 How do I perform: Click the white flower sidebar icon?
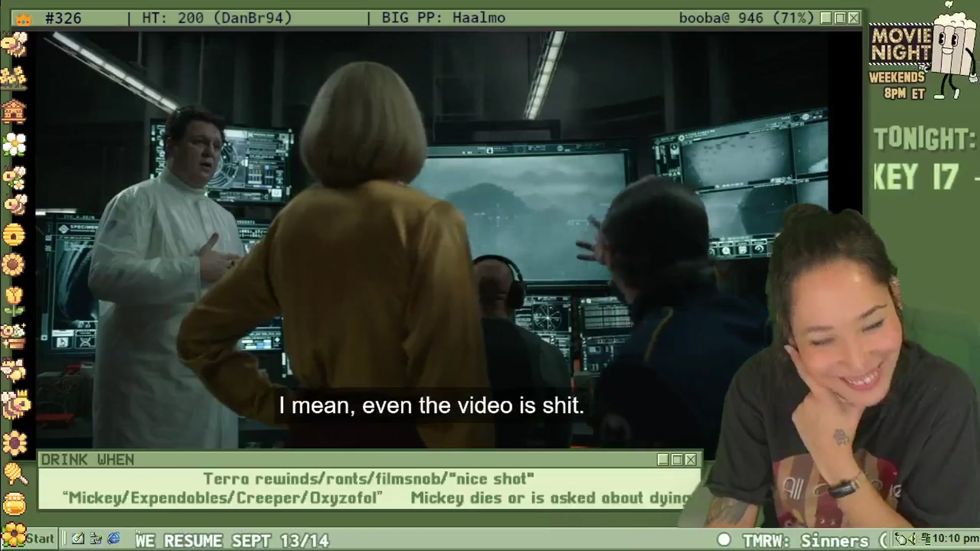[x=14, y=144]
